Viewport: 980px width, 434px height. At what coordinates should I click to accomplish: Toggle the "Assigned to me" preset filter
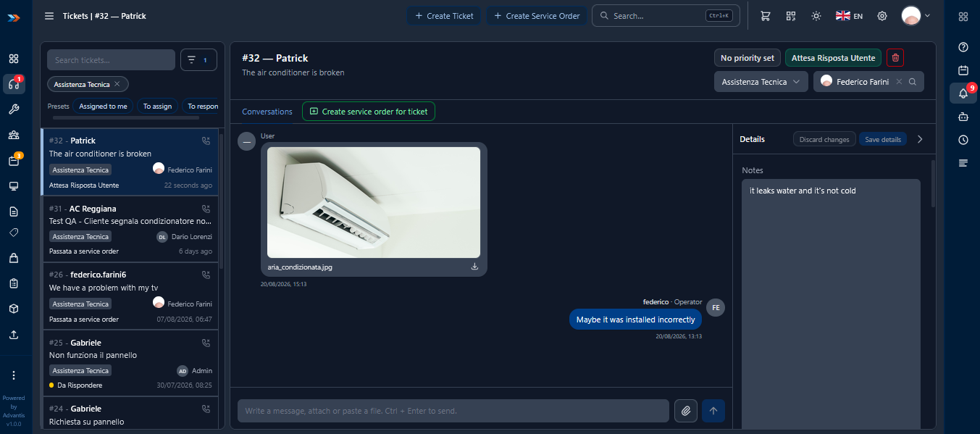pos(103,107)
